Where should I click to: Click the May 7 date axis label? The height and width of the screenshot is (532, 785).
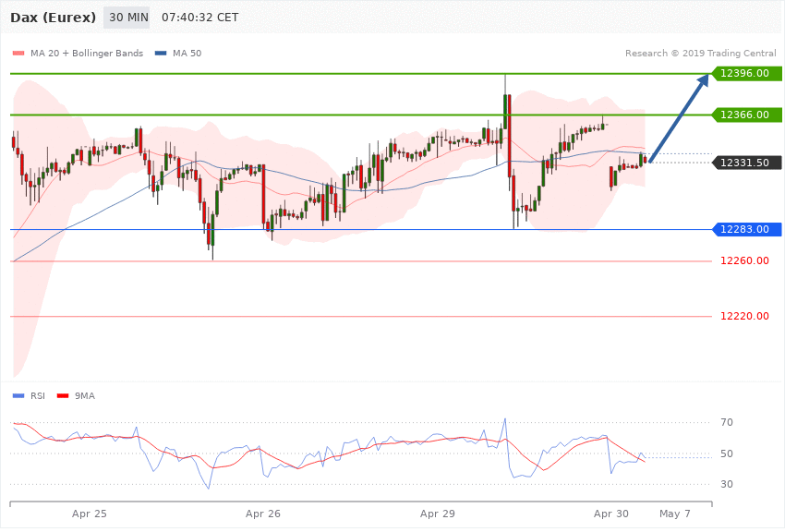pos(675,514)
